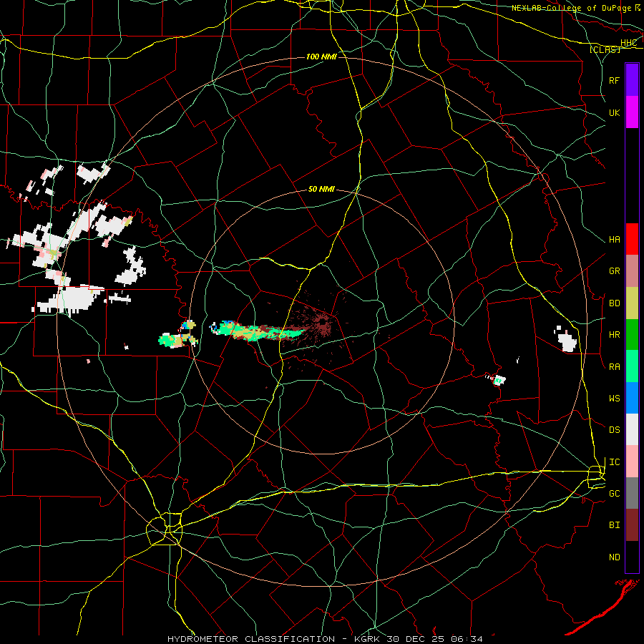This screenshot has height=644, width=644.
Task: Click the 100 NMI range ring label
Action: 321,57
